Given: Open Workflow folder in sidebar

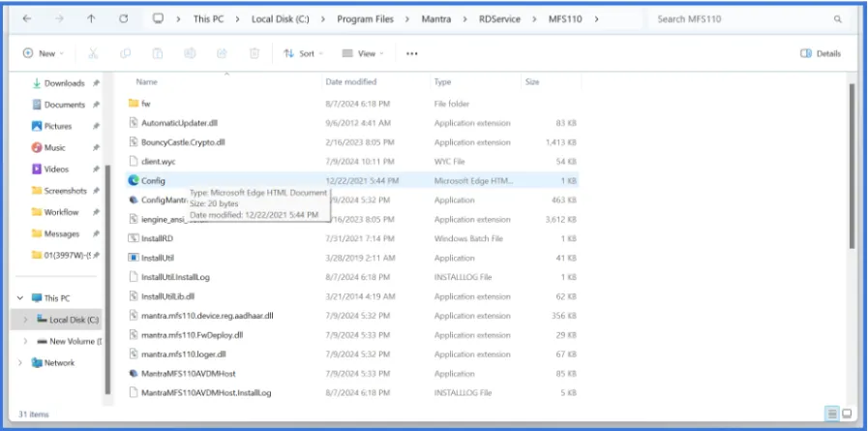Looking at the screenshot, I should point(61,212).
